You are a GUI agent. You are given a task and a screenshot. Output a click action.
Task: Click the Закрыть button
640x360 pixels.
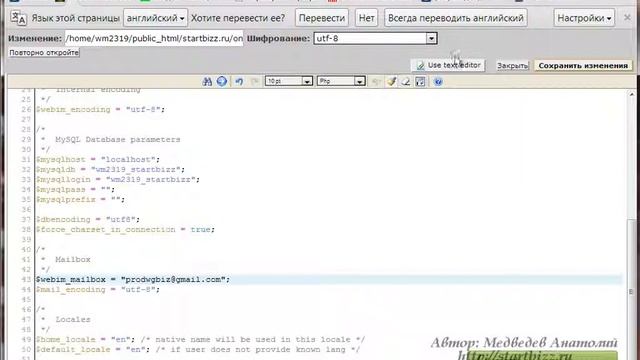pyautogui.click(x=513, y=66)
